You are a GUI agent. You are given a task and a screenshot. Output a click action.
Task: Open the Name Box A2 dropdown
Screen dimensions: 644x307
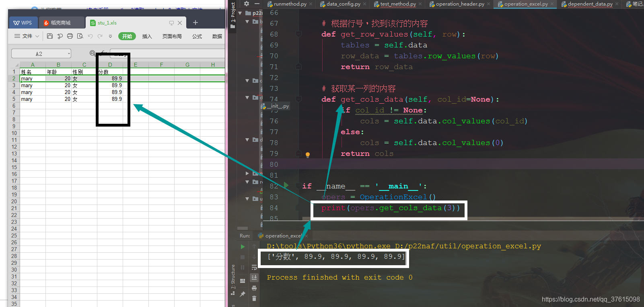(69, 53)
